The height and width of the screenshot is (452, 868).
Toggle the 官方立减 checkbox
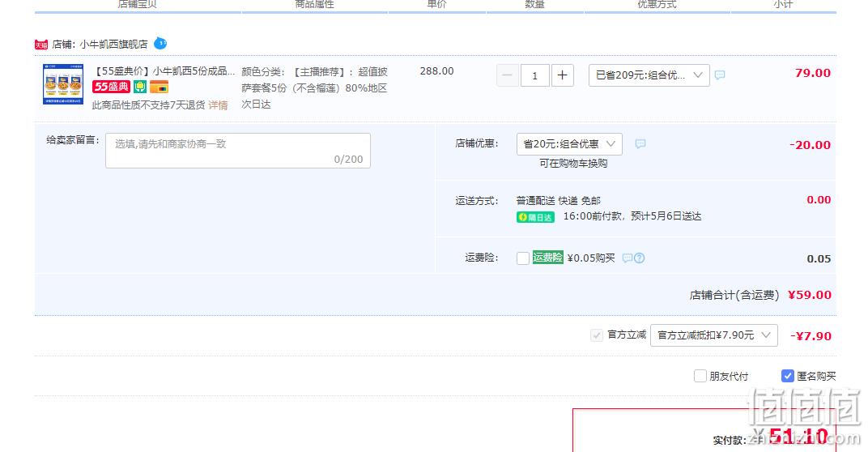pos(596,335)
